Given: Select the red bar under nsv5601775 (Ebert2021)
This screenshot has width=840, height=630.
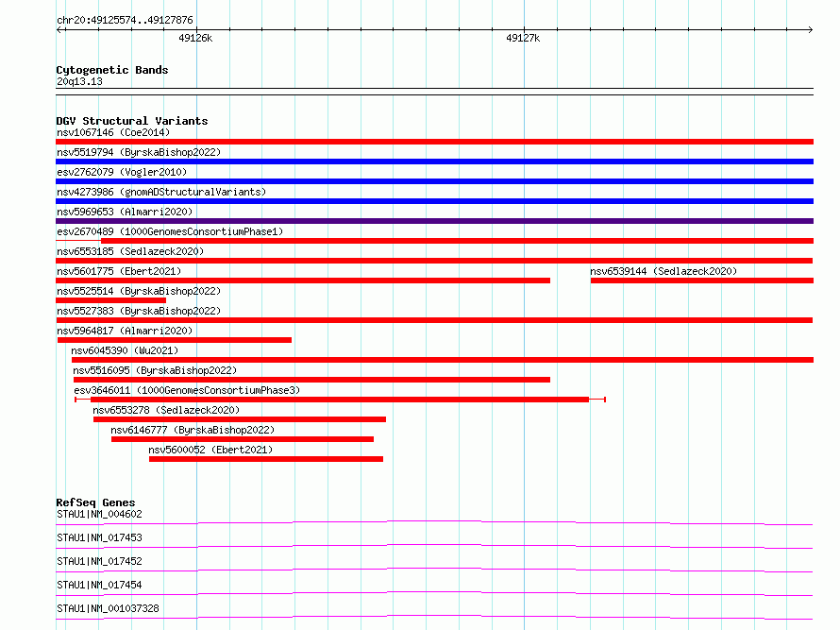Looking at the screenshot, I should tap(303, 281).
